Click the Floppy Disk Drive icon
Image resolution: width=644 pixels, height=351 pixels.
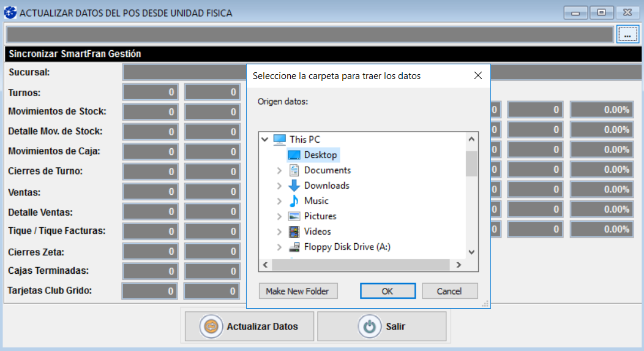click(294, 247)
